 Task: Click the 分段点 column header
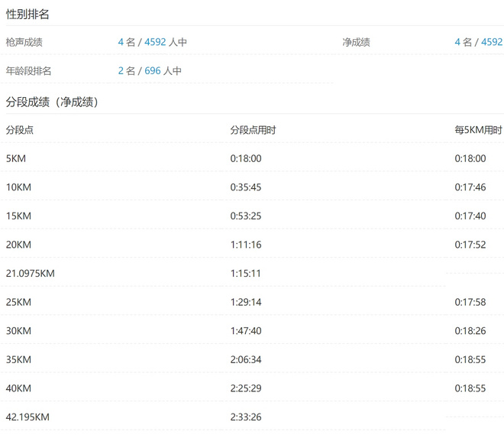click(x=20, y=130)
